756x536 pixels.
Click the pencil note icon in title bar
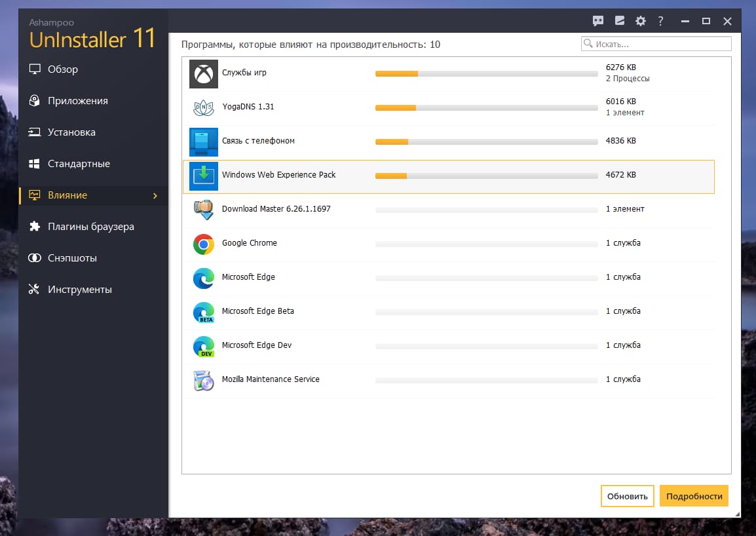pos(619,21)
